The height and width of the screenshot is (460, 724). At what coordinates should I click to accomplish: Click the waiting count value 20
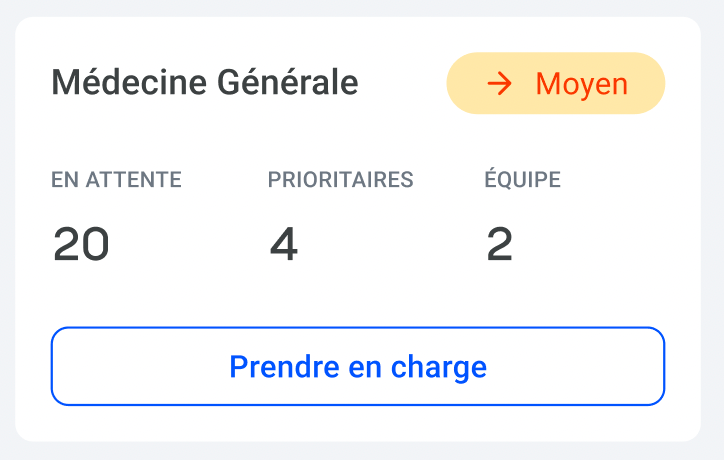(81, 245)
